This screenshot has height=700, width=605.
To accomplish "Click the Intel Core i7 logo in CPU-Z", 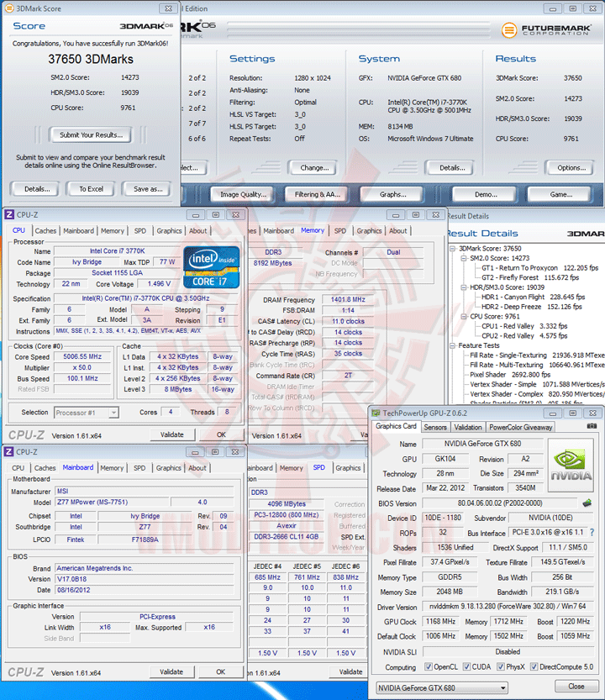I will click(211, 267).
